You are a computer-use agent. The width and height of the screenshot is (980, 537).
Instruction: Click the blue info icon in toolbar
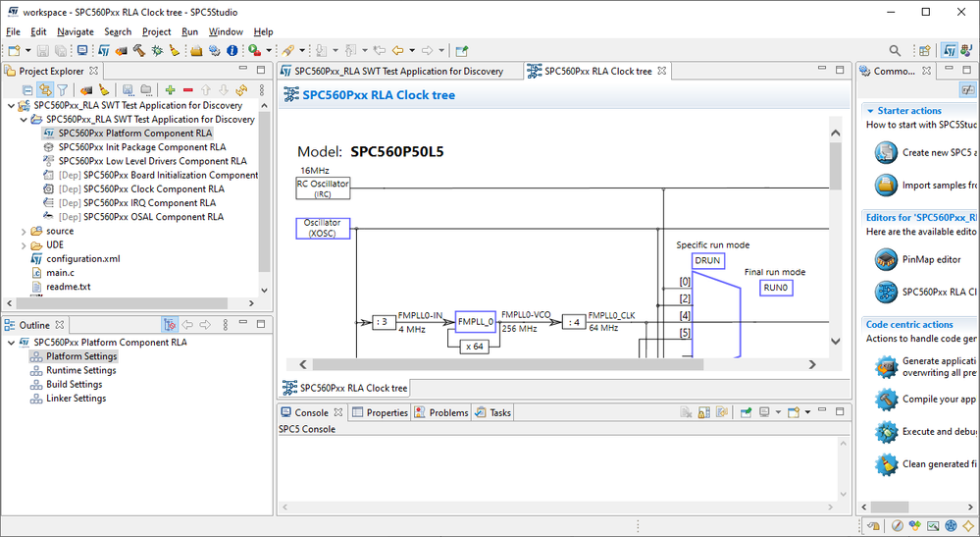pos(232,50)
